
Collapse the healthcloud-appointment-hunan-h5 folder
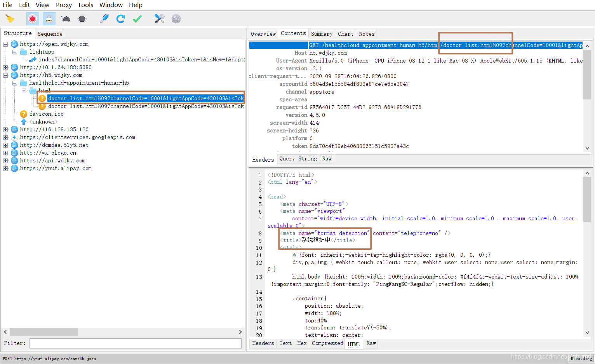pos(15,83)
